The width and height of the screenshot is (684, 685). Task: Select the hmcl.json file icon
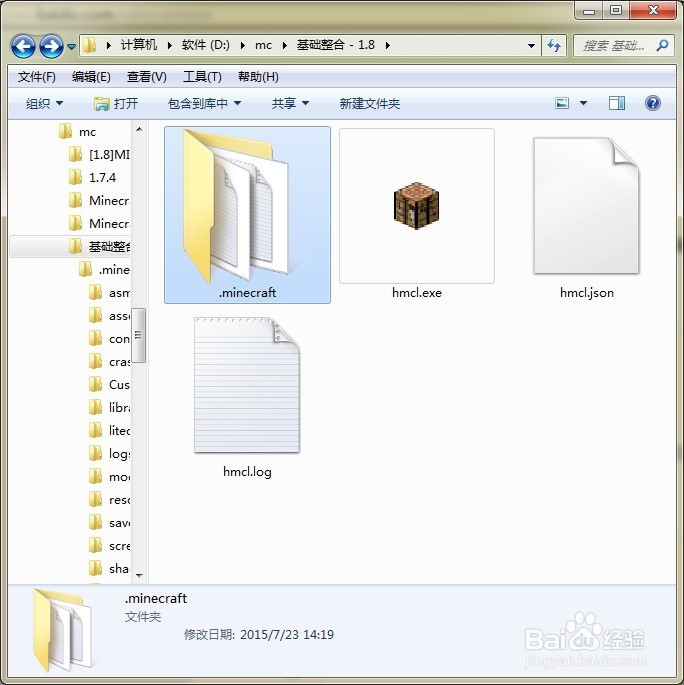[586, 206]
